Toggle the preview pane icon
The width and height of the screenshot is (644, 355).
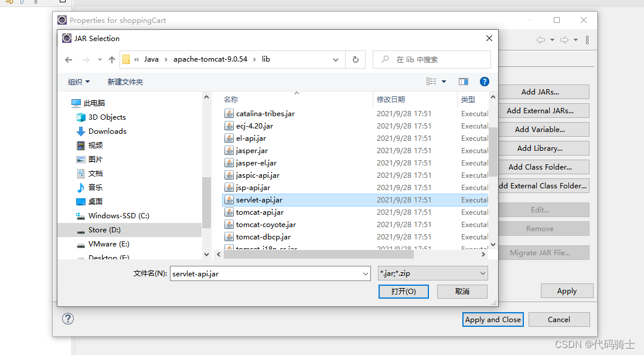pyautogui.click(x=464, y=82)
